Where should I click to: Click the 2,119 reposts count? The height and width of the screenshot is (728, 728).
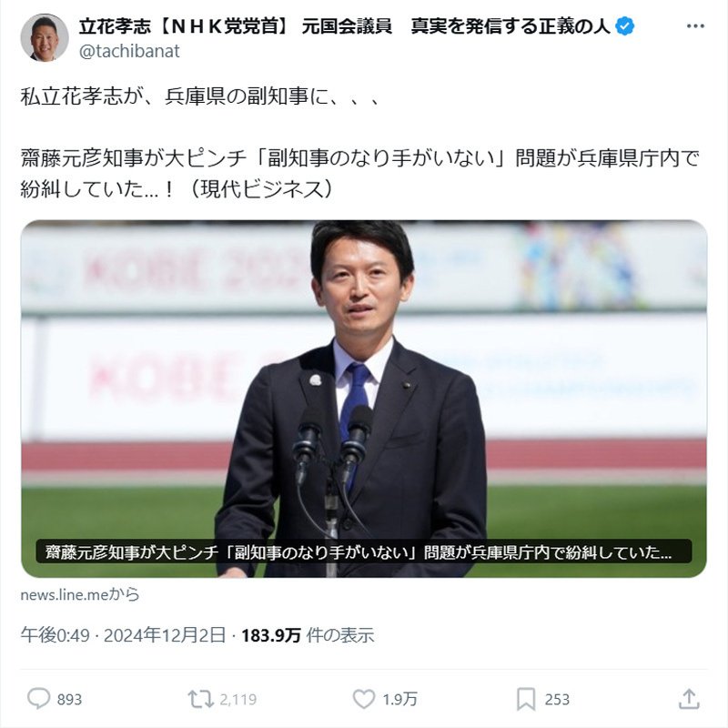tap(238, 699)
